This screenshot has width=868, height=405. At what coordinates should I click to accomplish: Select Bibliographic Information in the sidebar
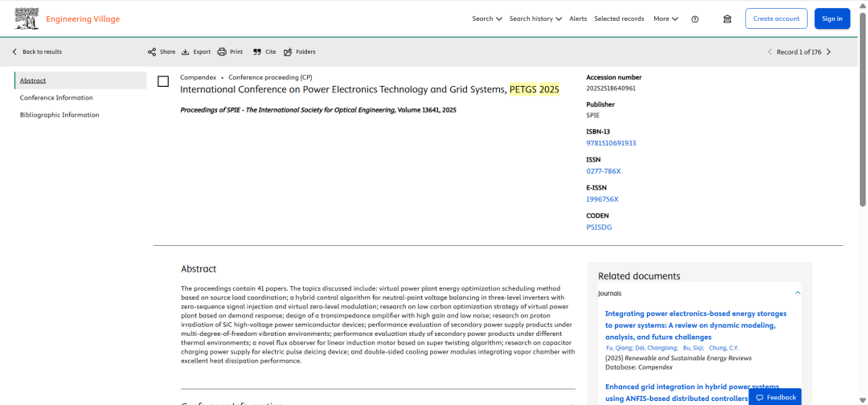(x=59, y=115)
